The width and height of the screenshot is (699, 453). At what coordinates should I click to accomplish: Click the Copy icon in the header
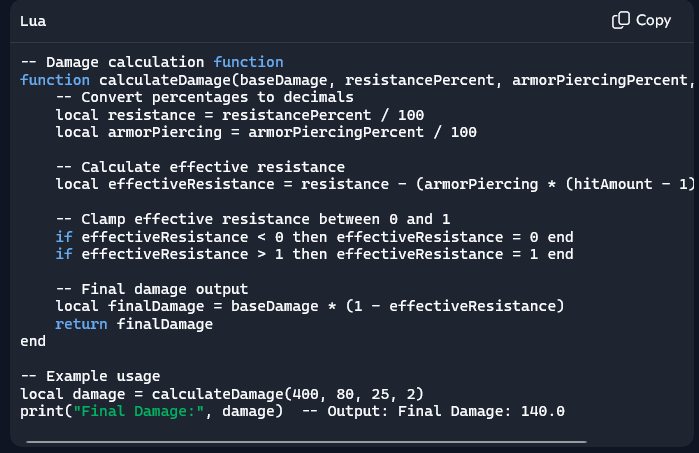pyautogui.click(x=621, y=20)
